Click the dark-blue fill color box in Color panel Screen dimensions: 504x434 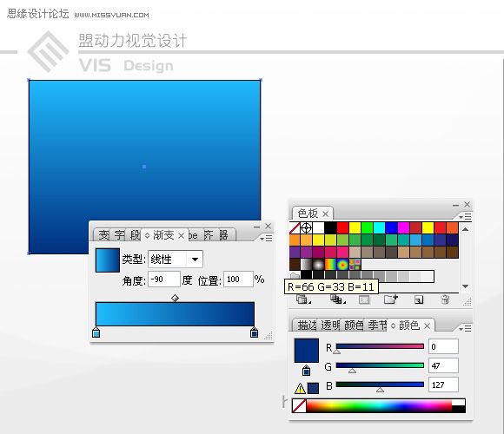click(307, 351)
